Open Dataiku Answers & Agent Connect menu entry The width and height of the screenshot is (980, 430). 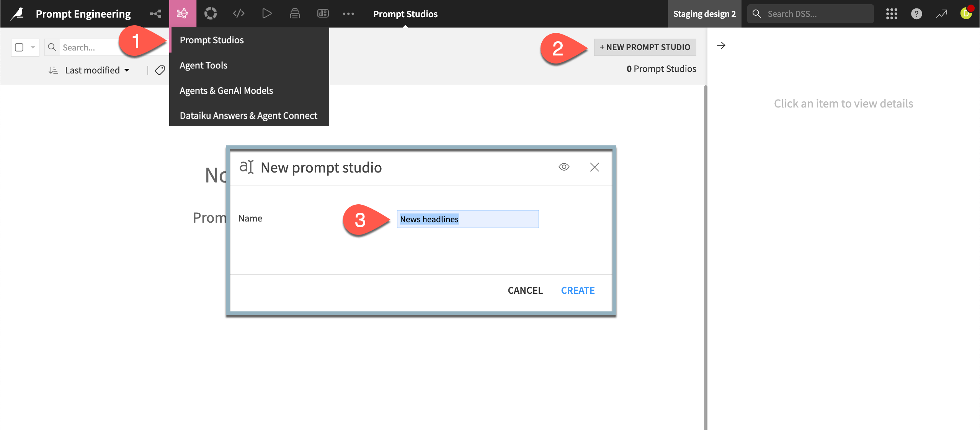248,115
